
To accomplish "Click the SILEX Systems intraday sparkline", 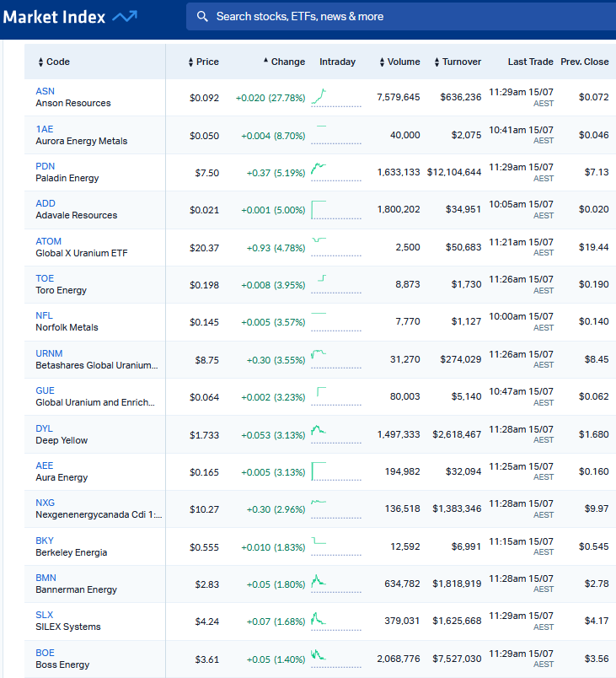I will coord(335,621).
